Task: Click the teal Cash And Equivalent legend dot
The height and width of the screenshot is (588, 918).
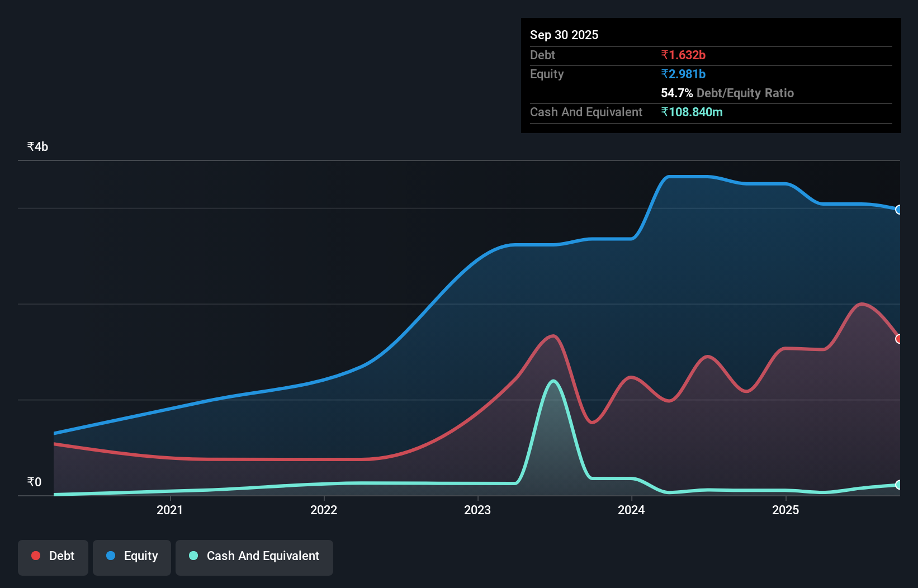Action: (x=192, y=556)
